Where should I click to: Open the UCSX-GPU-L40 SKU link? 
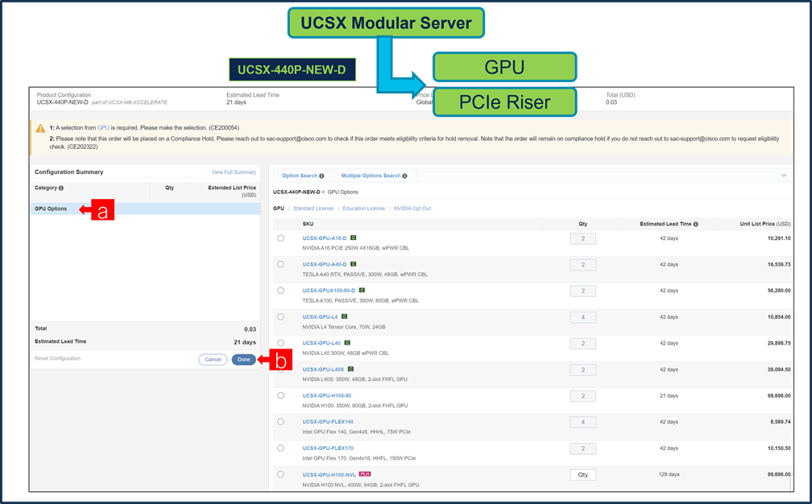321,343
